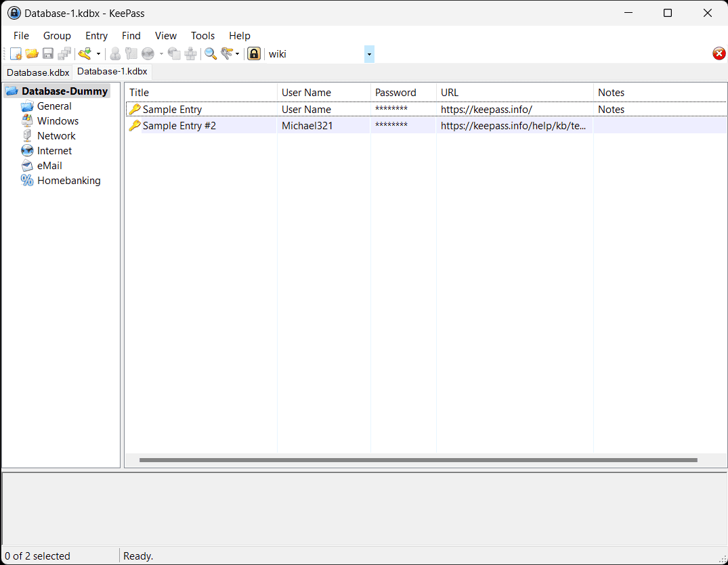Click the Lock Workspace padlock icon
Image resolution: width=728 pixels, height=565 pixels.
(x=254, y=54)
